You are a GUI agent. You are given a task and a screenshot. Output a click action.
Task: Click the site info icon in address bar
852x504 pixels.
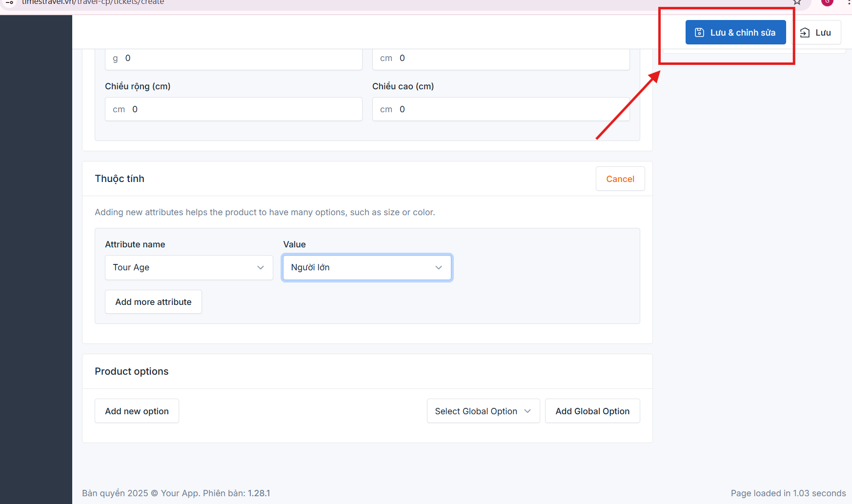tap(9, 2)
